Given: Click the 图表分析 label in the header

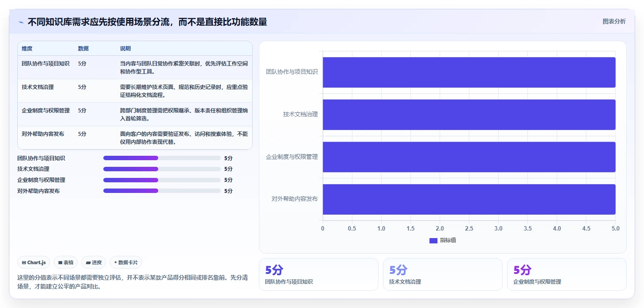Looking at the screenshot, I should tap(614, 21).
